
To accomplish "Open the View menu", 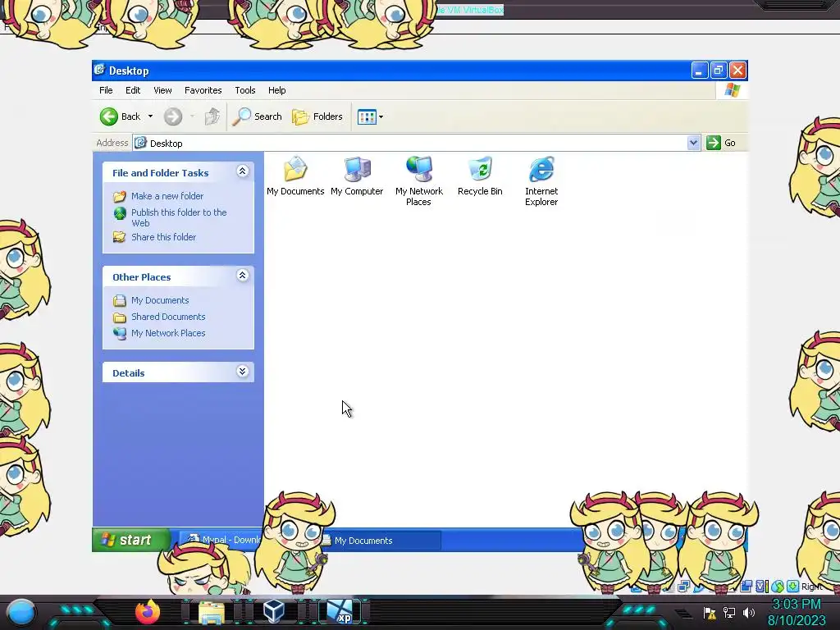I will coord(163,90).
